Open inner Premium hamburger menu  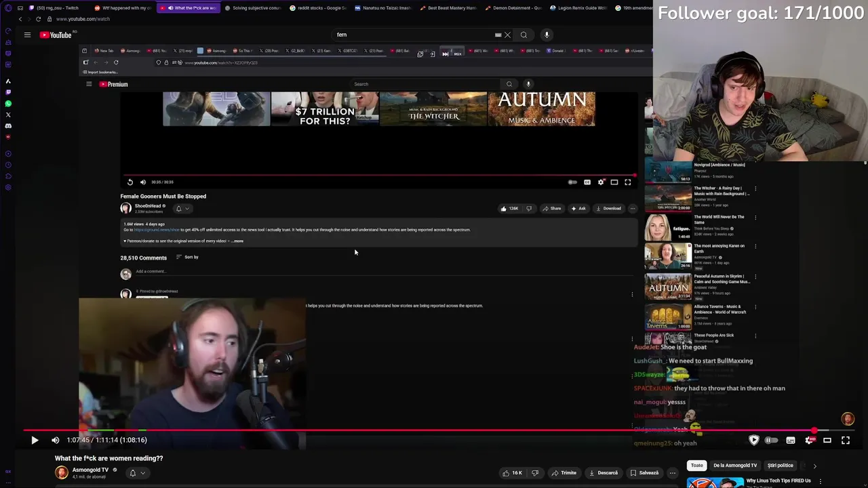click(x=89, y=84)
